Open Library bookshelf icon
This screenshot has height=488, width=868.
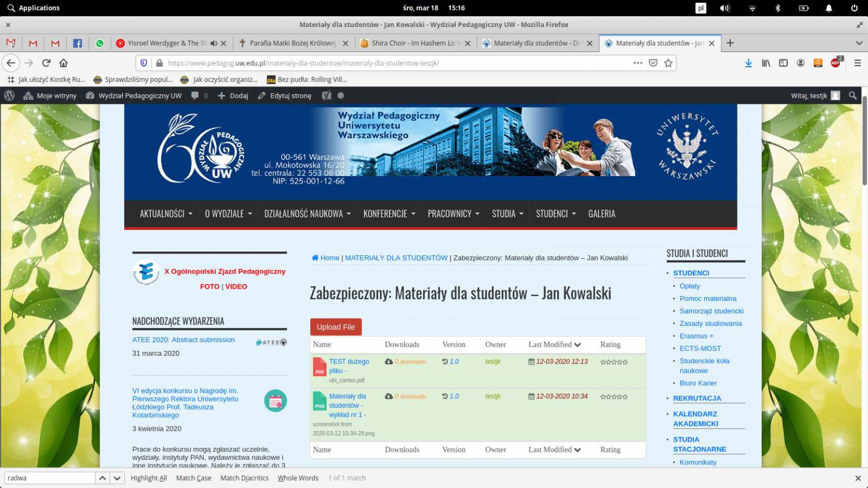pos(766,63)
